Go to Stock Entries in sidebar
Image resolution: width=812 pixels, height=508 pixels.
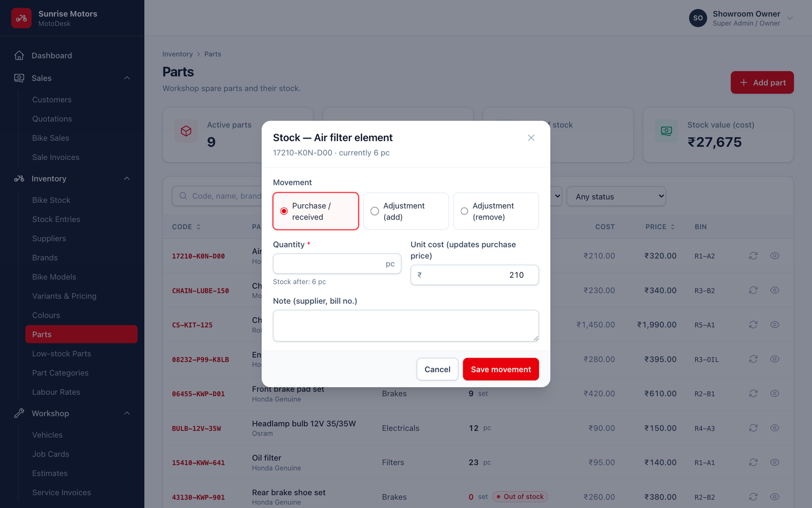click(x=56, y=219)
